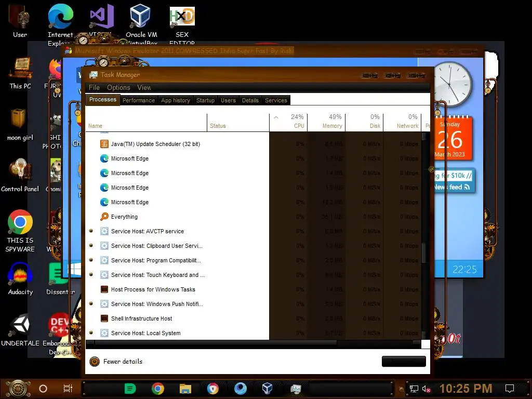Switch to the Startup tab
This screenshot has width=532, height=399.
(205, 100)
